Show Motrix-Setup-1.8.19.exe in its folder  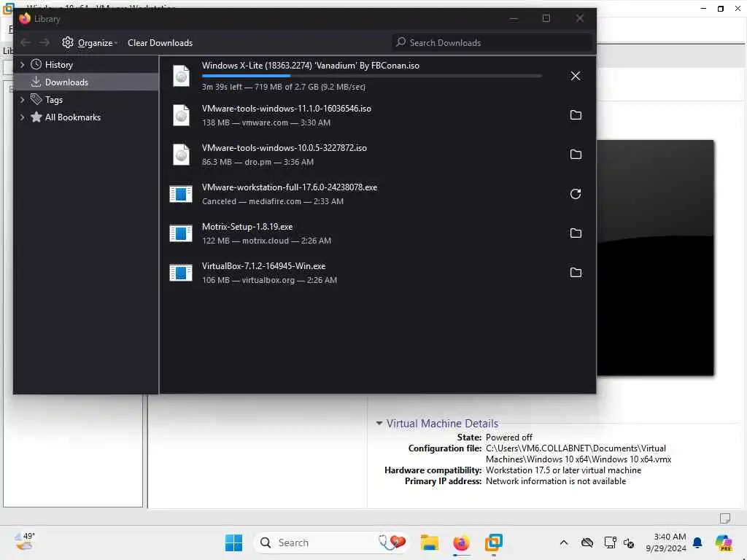pyautogui.click(x=576, y=233)
